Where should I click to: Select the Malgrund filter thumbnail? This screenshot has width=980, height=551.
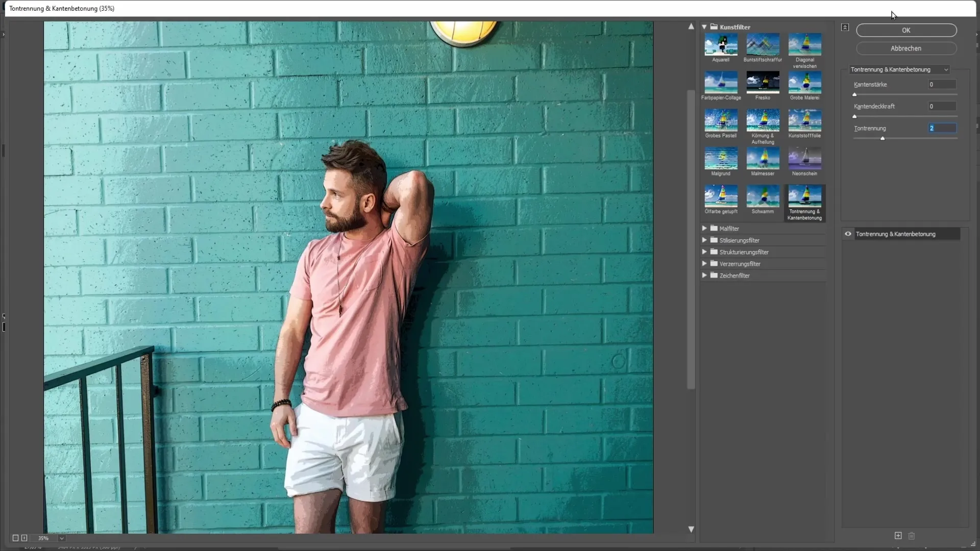[721, 159]
